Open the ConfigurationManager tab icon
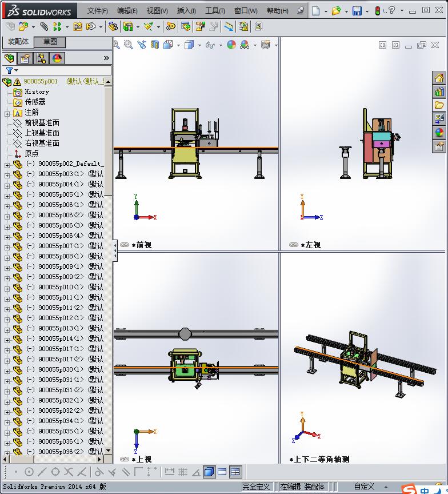Image resolution: width=448 pixels, height=494 pixels. (x=41, y=58)
